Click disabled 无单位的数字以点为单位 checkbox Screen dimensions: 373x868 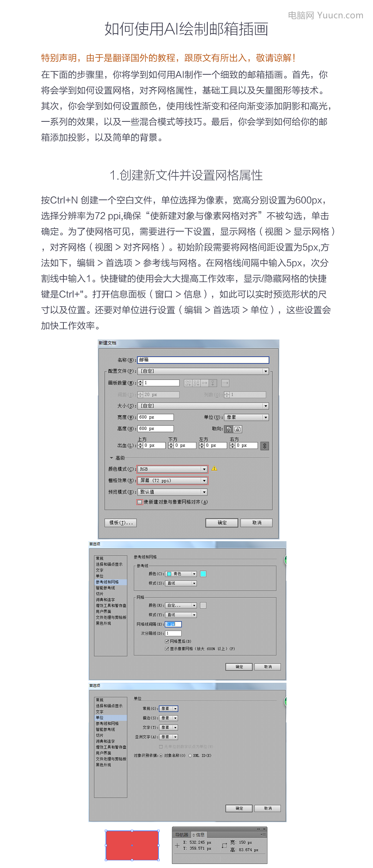(161, 747)
